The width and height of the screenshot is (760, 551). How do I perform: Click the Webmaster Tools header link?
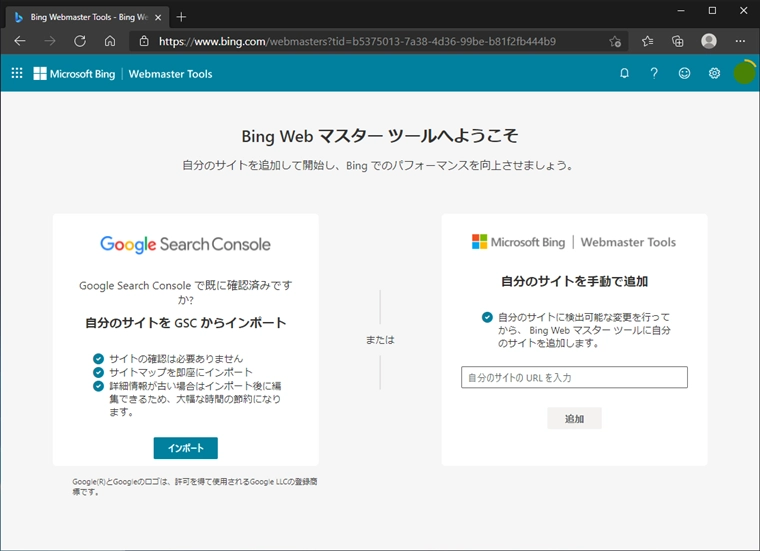pyautogui.click(x=171, y=74)
